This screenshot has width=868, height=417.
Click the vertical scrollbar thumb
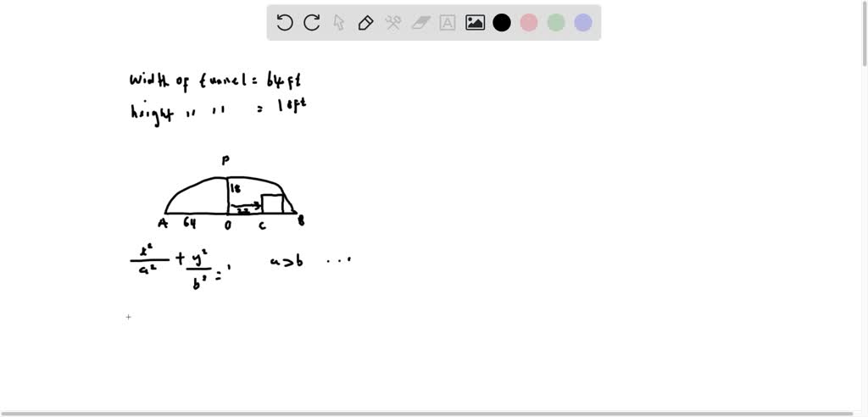point(864,33)
